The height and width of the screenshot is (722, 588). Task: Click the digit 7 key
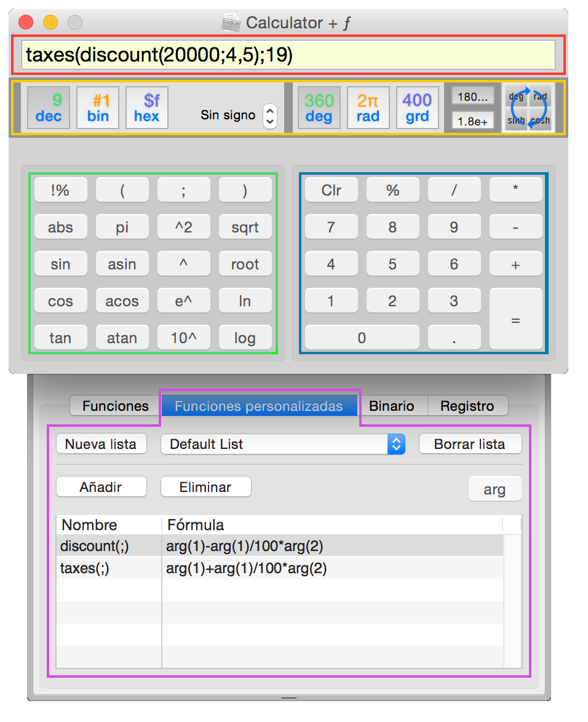pyautogui.click(x=331, y=227)
